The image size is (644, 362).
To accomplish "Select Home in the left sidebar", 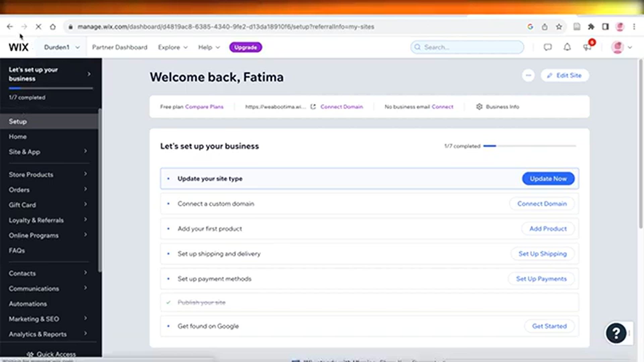I will (x=18, y=136).
